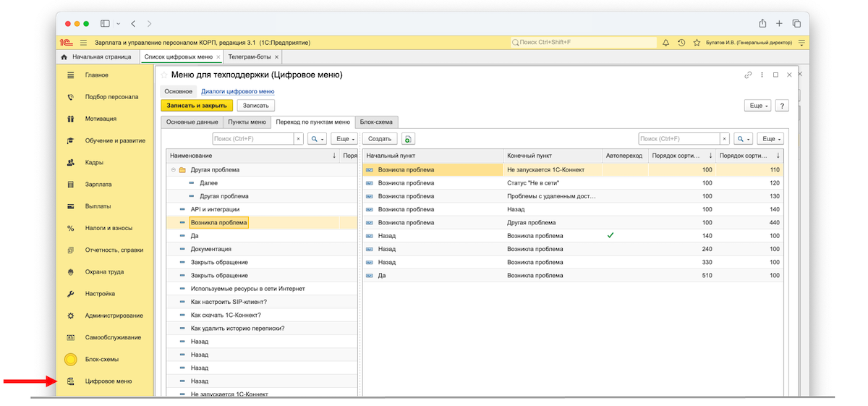The width and height of the screenshot is (868, 406).
Task: Open favorites star in top bar
Action: point(697,43)
